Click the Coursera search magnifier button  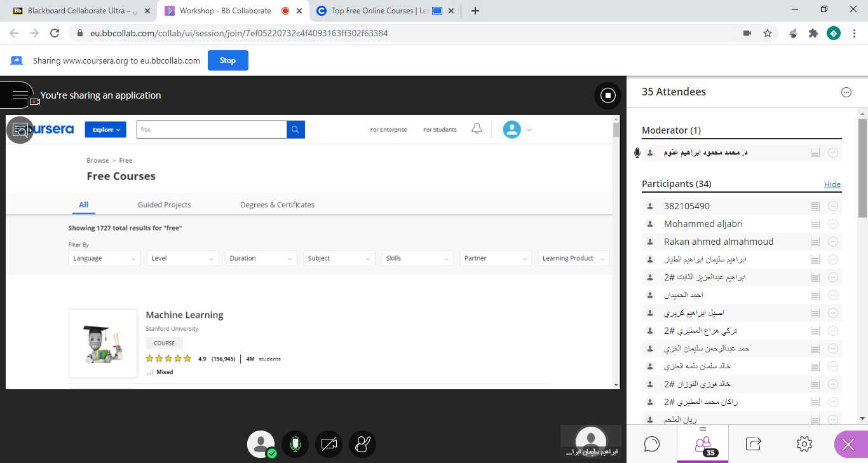click(295, 130)
